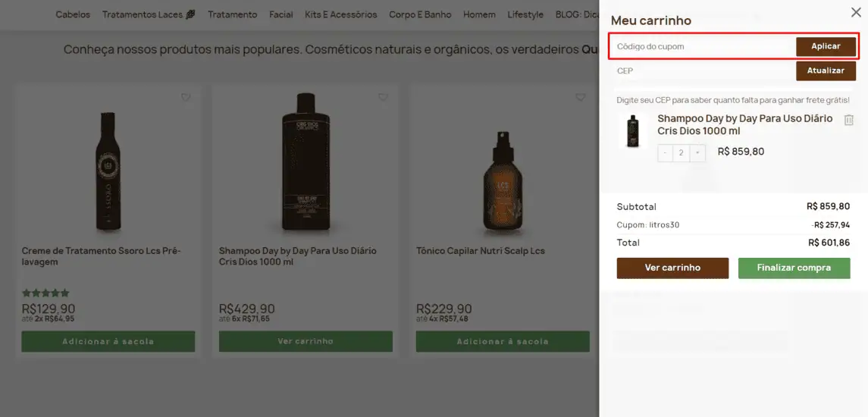The height and width of the screenshot is (417, 868).
Task: Click the CEP input field
Action: (703, 71)
